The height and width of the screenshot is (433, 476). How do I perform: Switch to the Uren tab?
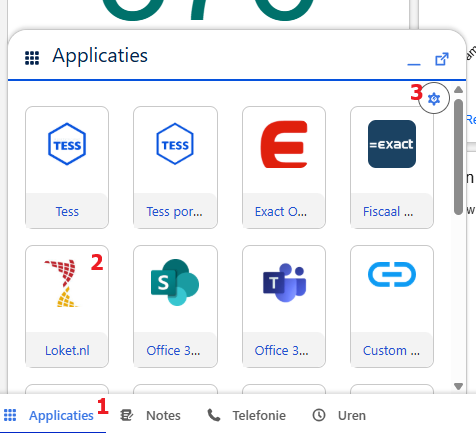[x=339, y=415]
